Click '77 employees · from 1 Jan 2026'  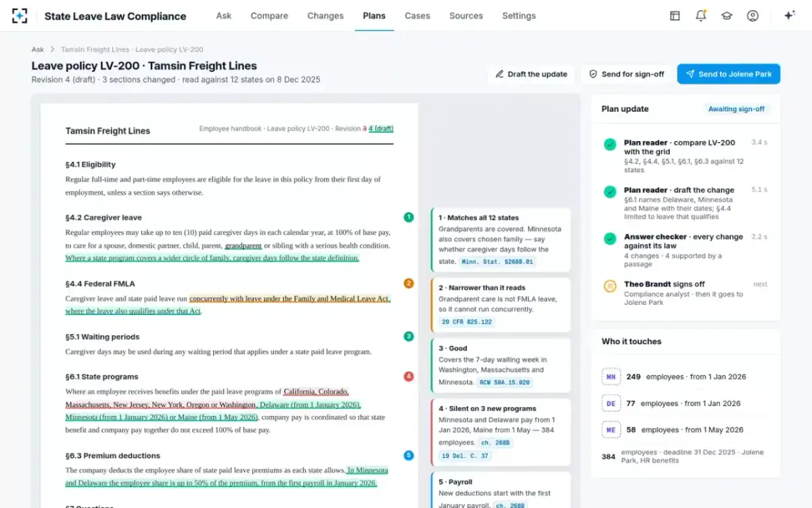pyautogui.click(x=683, y=403)
